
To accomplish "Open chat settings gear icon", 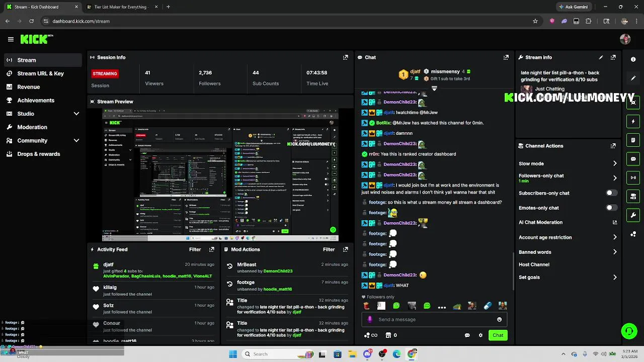I will [480, 335].
